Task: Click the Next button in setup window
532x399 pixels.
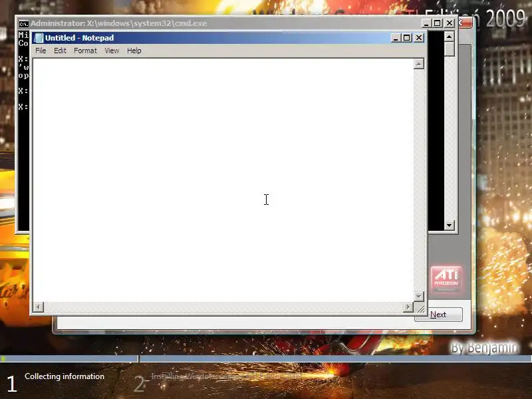Action: click(x=438, y=315)
